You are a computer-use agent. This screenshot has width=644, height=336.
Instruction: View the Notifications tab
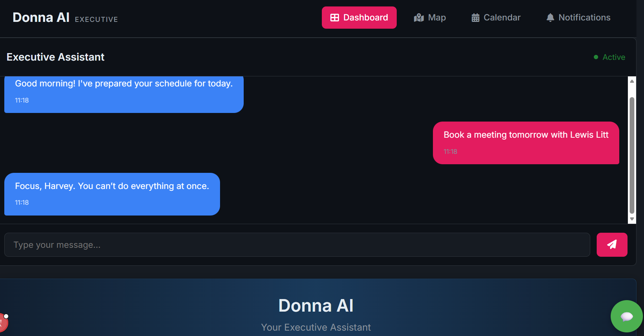[x=578, y=18]
